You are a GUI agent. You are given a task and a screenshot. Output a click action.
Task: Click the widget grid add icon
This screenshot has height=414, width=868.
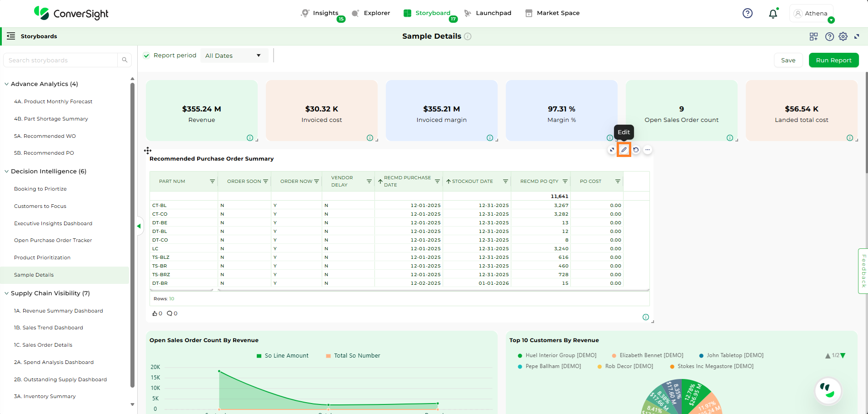813,36
